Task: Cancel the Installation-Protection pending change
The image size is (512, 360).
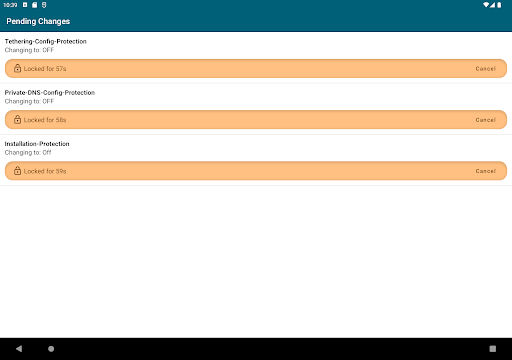Action: tap(485, 171)
